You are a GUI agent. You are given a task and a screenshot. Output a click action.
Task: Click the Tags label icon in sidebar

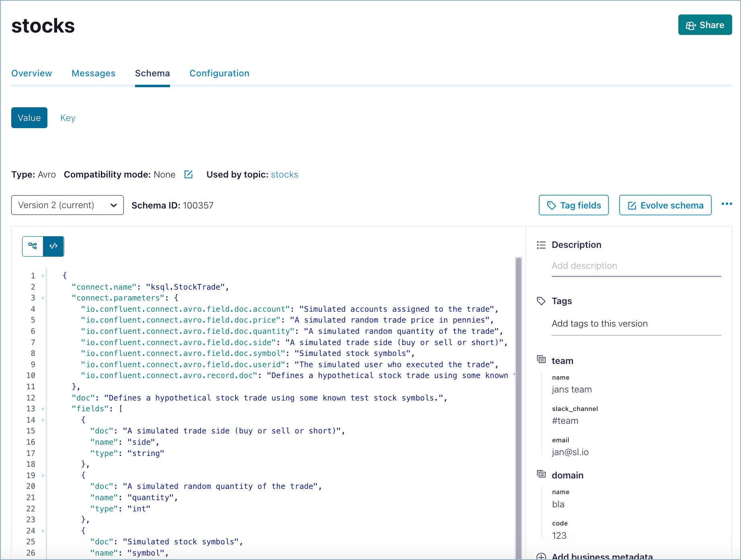coord(541,300)
